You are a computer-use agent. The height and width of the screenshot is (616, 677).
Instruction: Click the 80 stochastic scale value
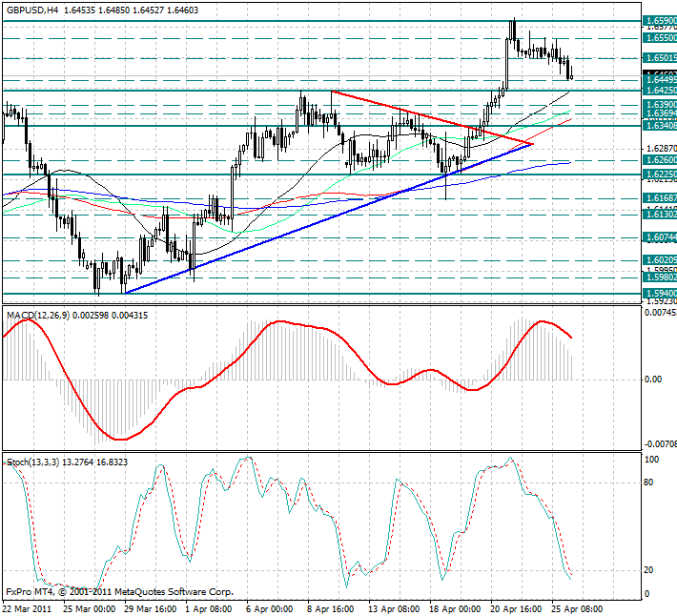pyautogui.click(x=648, y=483)
